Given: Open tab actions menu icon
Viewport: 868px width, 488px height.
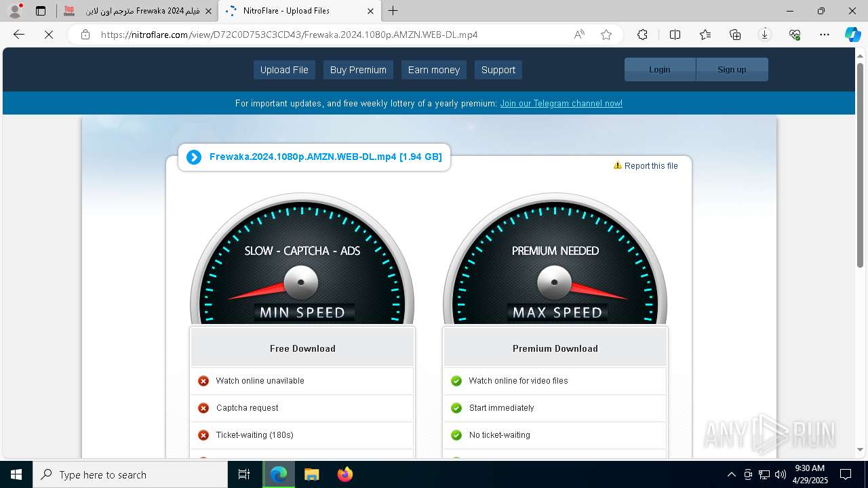Looking at the screenshot, I should tap(41, 11).
